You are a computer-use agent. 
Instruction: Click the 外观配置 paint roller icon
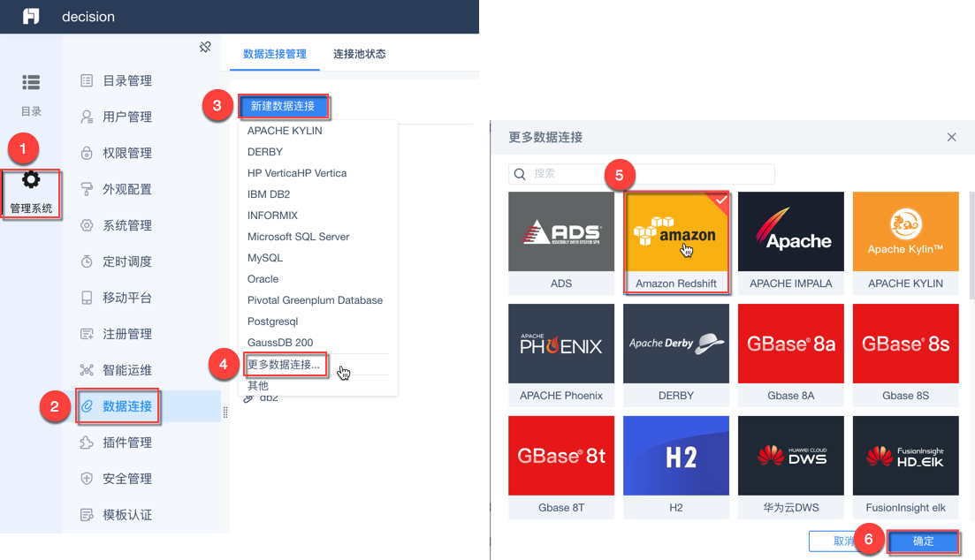(x=87, y=189)
